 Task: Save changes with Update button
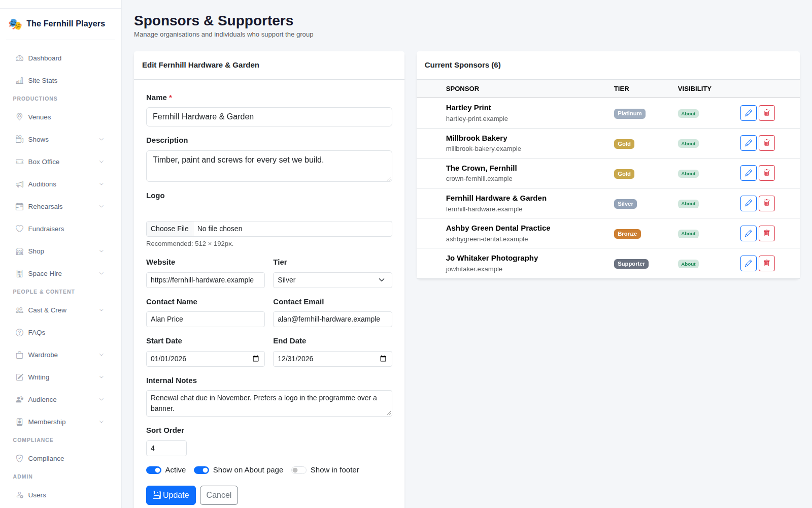pyautogui.click(x=171, y=495)
